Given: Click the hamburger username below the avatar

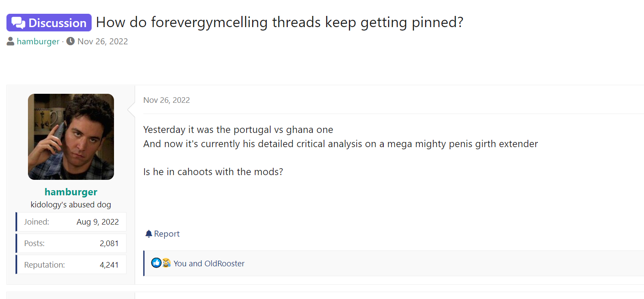Looking at the screenshot, I should 71,192.
